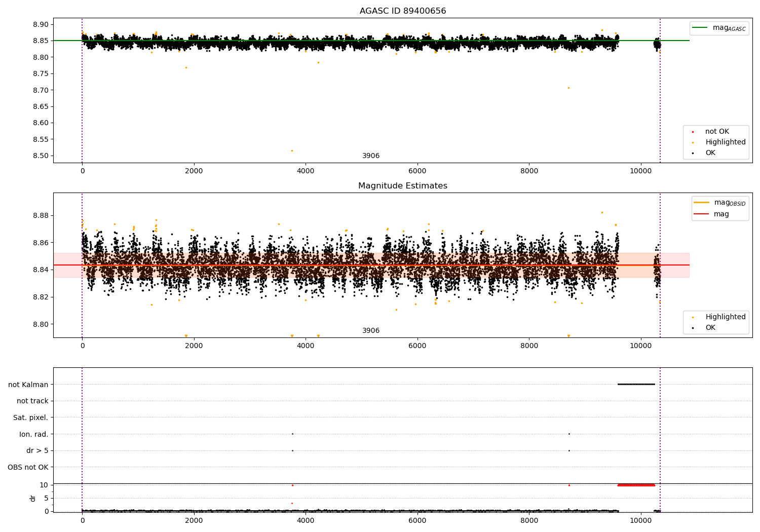Click the "dr" y-axis label of bottom plot
Image resolution: width=760 pixels, height=532 pixels.
click(33, 499)
